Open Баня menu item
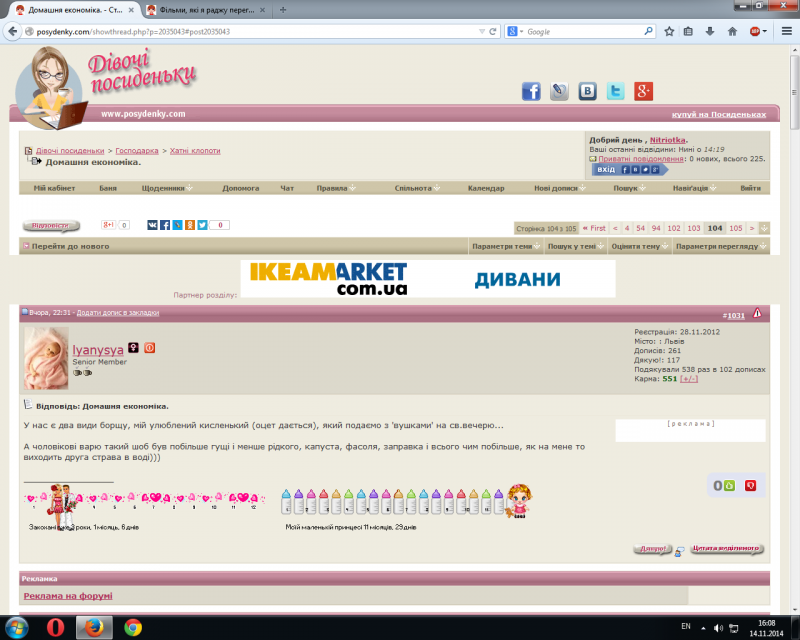The height and width of the screenshot is (640, 800). 108,188
